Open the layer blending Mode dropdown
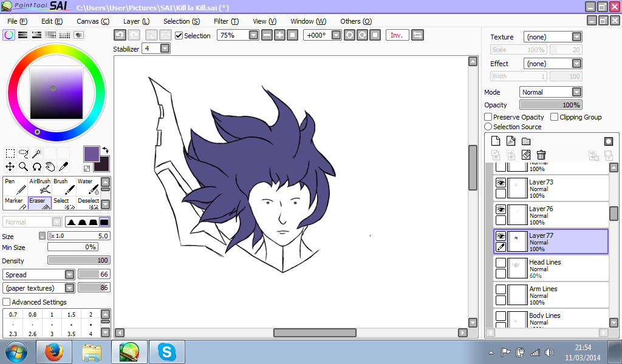Image resolution: width=622 pixels, height=364 pixels. click(x=577, y=92)
